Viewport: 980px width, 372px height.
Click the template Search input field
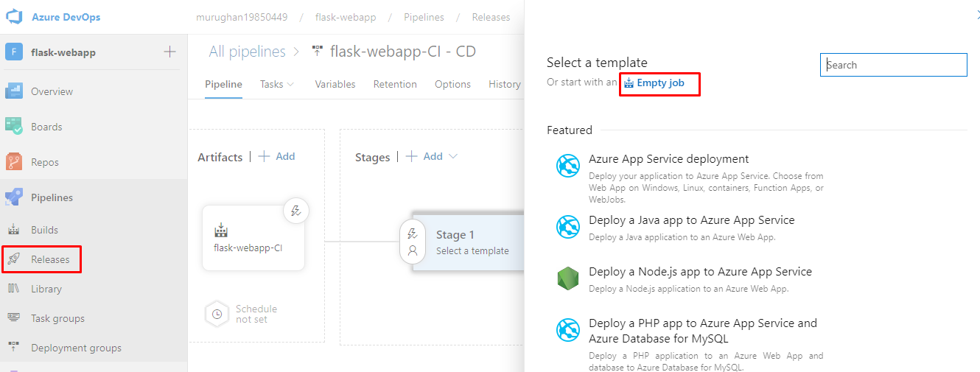[x=894, y=65]
